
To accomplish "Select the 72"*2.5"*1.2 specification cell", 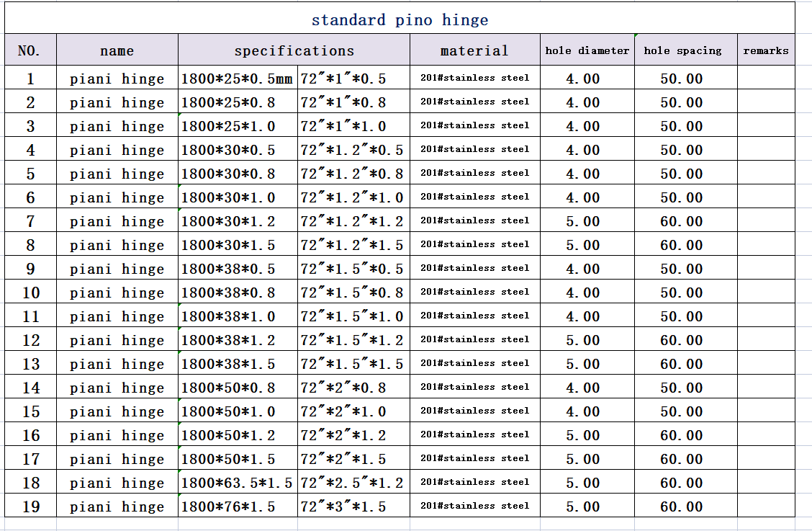I will [x=353, y=483].
